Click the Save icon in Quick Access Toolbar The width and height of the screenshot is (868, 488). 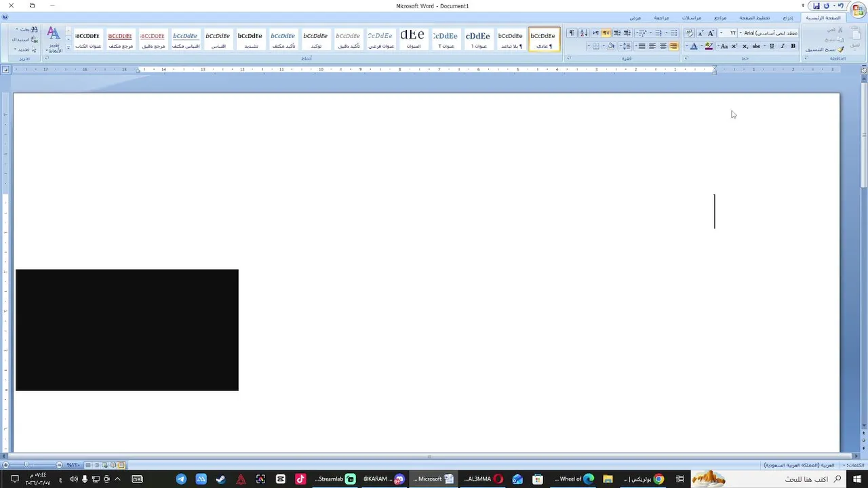(816, 5)
